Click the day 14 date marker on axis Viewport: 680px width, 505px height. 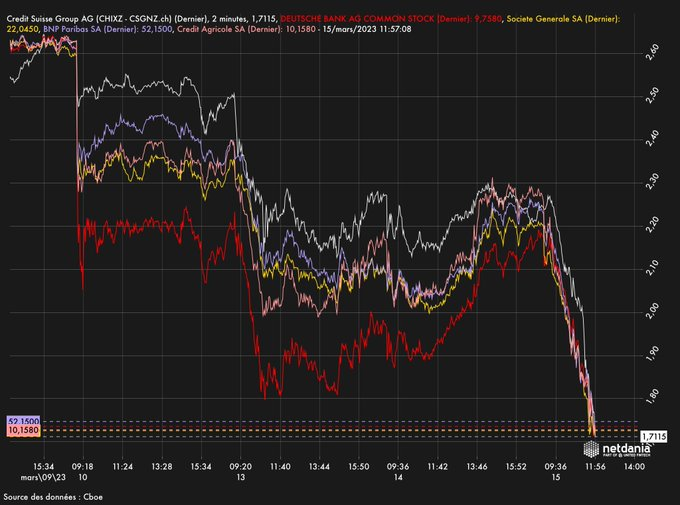398,477
